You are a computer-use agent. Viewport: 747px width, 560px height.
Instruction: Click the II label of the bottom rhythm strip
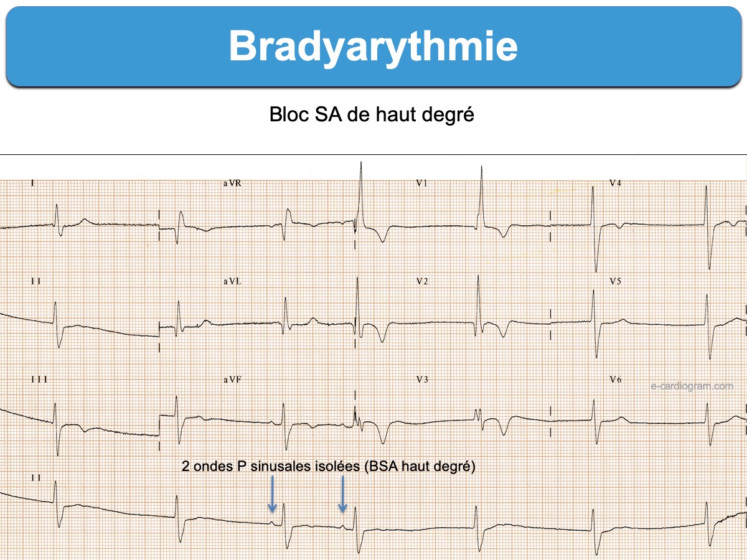(35, 477)
